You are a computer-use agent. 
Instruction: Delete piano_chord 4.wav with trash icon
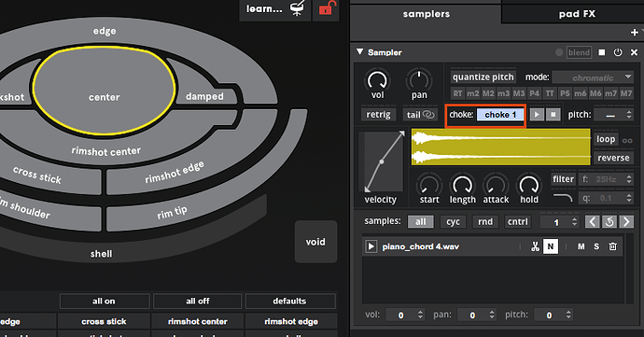[x=612, y=246]
